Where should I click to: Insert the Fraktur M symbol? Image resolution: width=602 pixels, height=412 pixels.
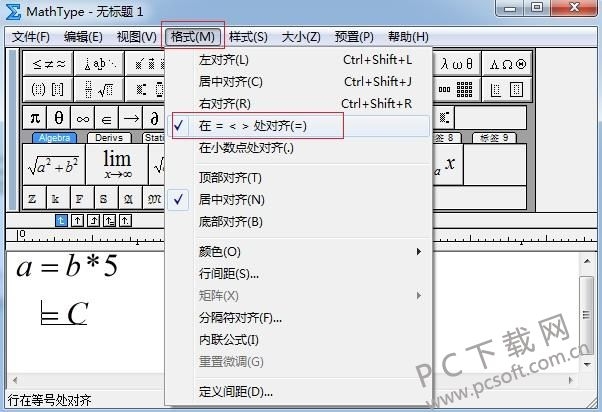click(154, 199)
